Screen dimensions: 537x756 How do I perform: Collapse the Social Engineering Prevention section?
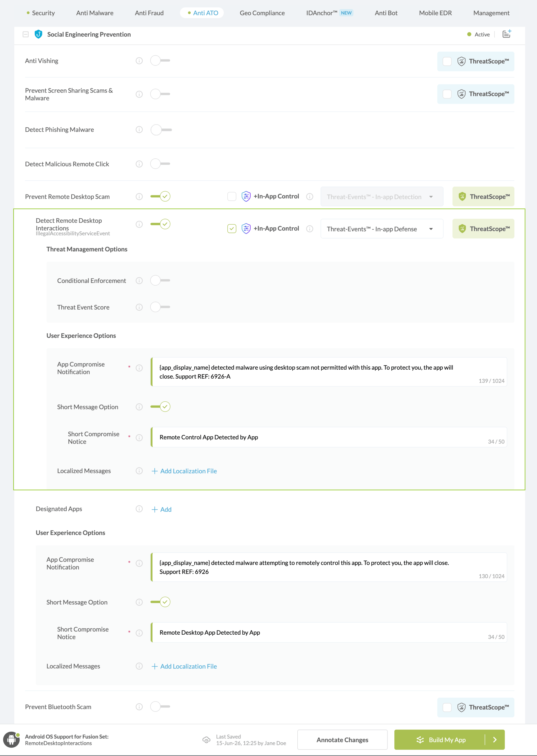25,34
